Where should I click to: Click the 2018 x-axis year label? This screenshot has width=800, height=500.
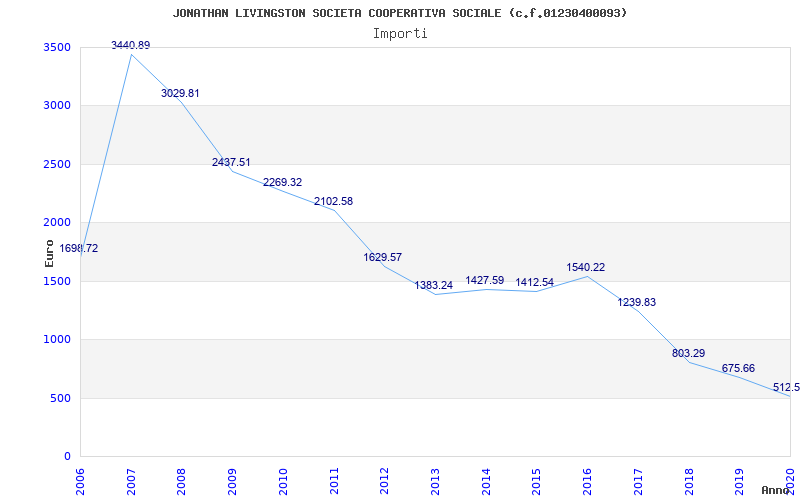click(689, 481)
